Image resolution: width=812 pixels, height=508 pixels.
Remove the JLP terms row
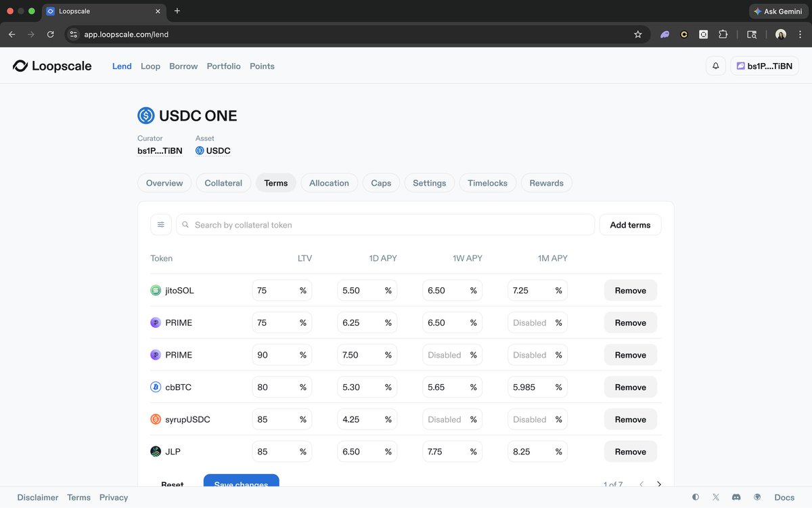point(630,452)
